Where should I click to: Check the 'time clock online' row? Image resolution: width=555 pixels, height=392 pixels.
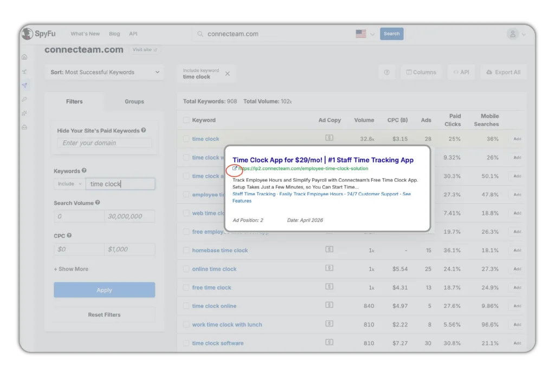tap(186, 306)
